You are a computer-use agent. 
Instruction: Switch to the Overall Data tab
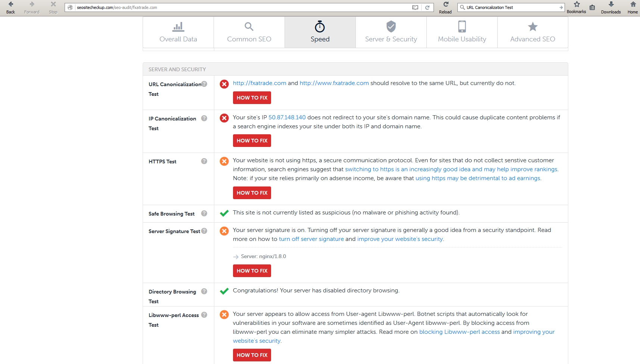[x=178, y=32]
